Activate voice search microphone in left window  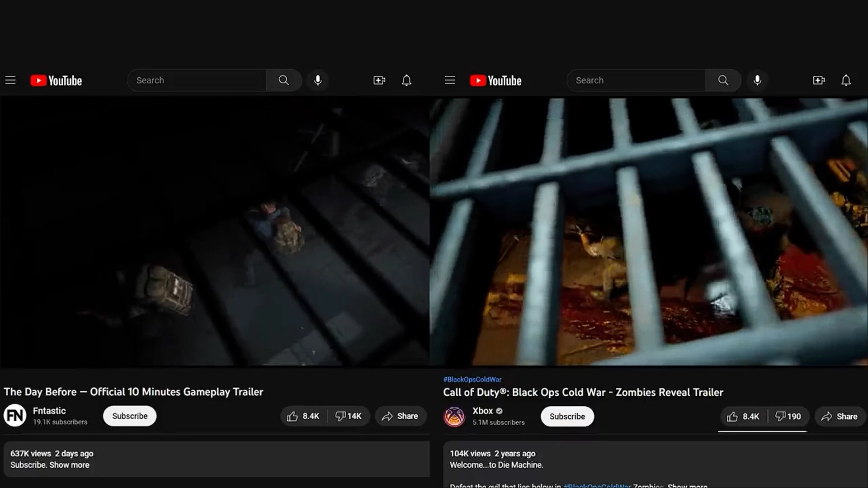pyautogui.click(x=318, y=80)
